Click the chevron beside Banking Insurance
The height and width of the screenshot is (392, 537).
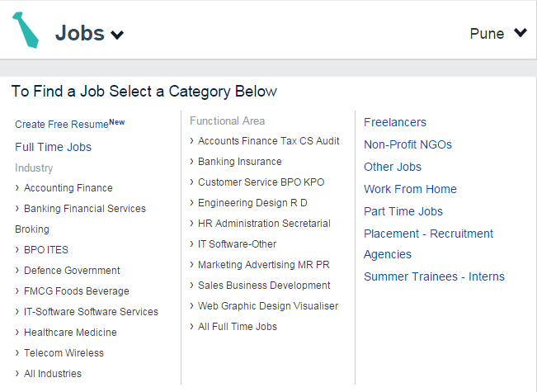pyautogui.click(x=191, y=162)
